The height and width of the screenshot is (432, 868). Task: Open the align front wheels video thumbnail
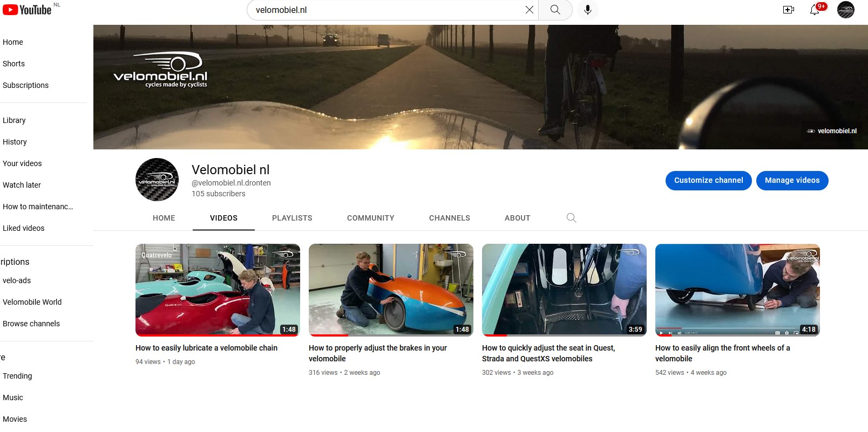point(737,290)
